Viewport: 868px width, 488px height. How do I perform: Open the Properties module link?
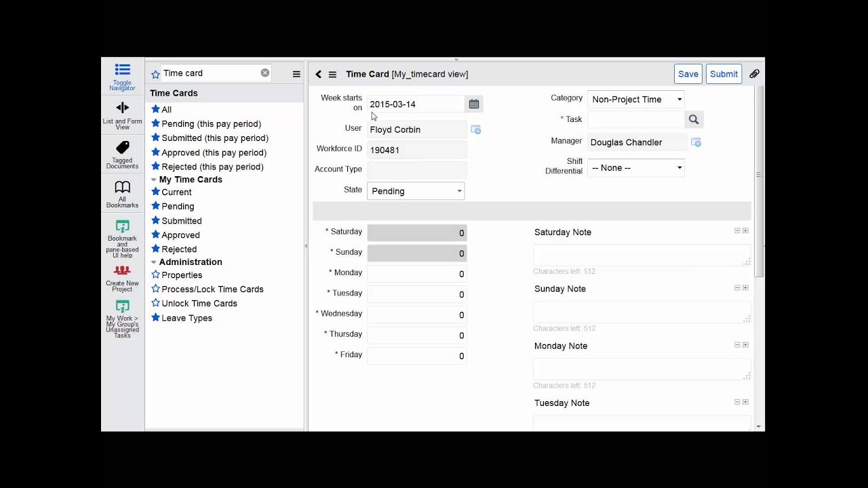point(182,275)
